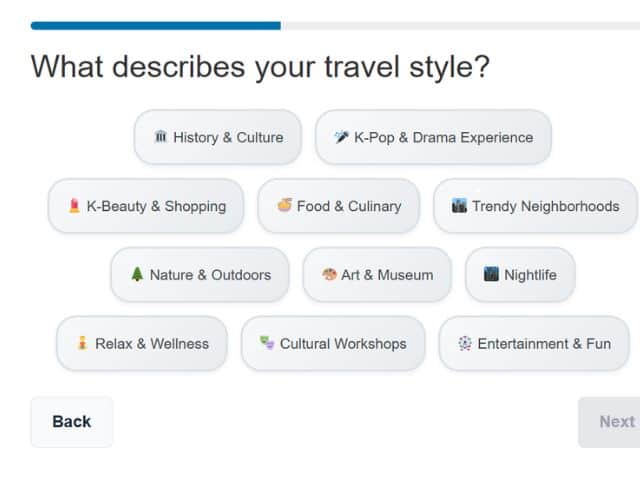This screenshot has width=640, height=480.
Task: Click the travel style question heading
Action: click(260, 67)
